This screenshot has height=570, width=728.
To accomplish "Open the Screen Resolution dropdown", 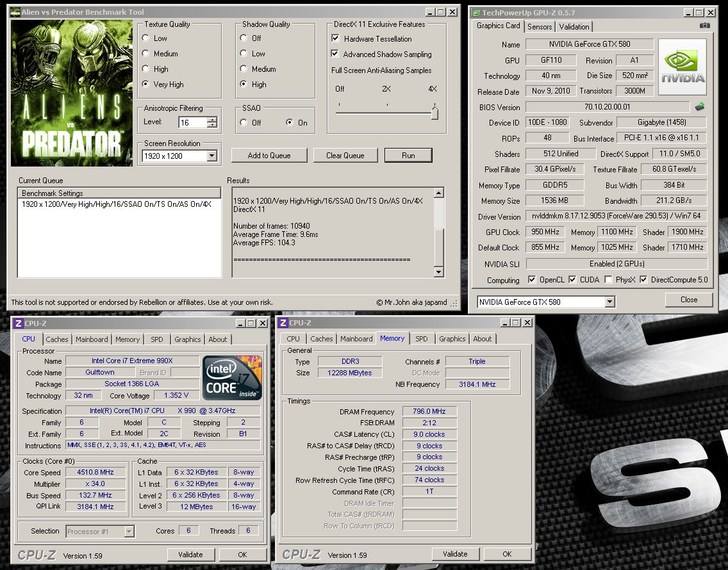I will point(212,156).
